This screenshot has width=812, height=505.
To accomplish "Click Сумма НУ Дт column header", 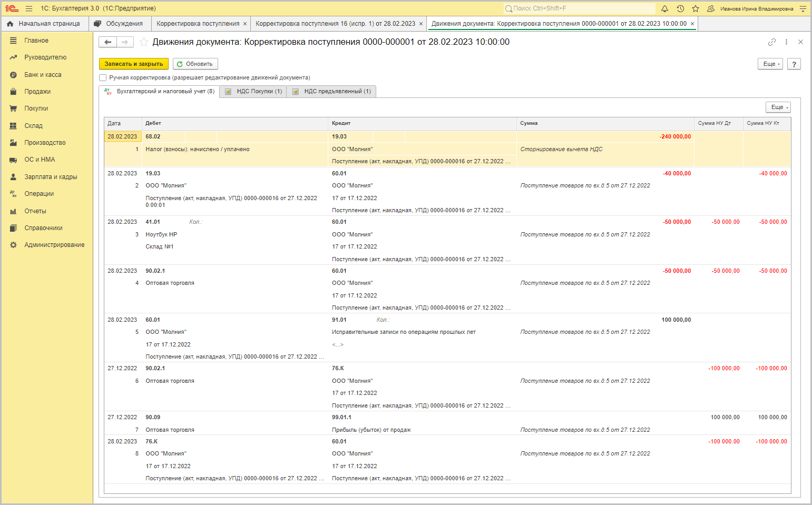I will pos(719,123).
